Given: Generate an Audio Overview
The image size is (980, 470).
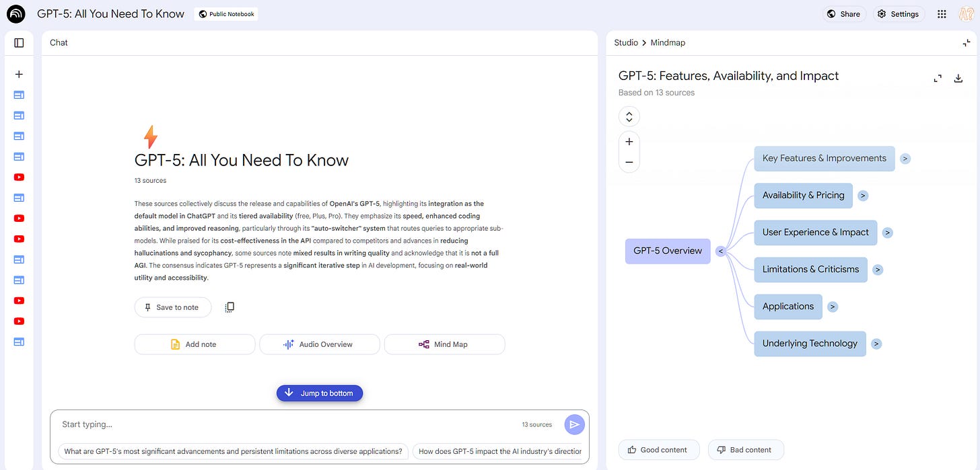Looking at the screenshot, I should (x=320, y=344).
